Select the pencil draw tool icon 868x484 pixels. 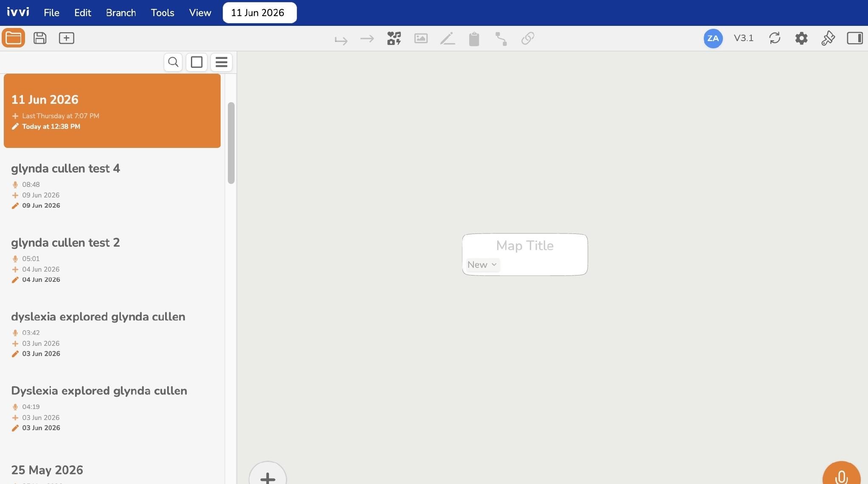(x=448, y=39)
